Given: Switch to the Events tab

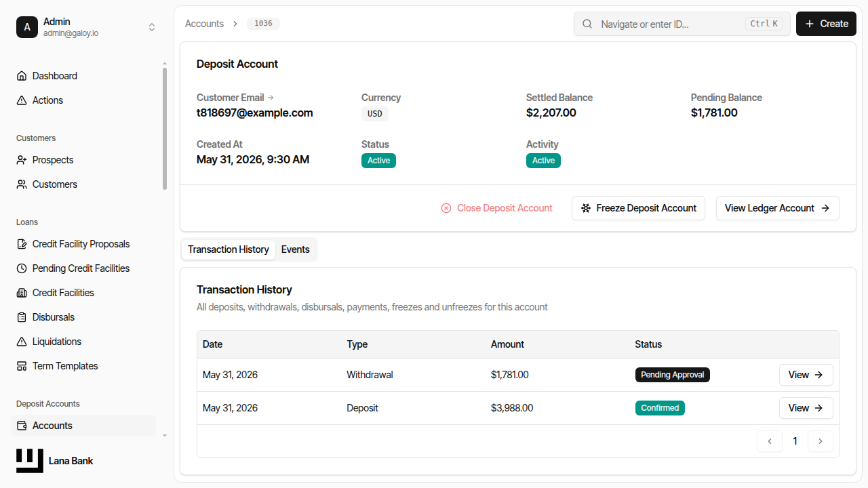Looking at the screenshot, I should coord(296,249).
